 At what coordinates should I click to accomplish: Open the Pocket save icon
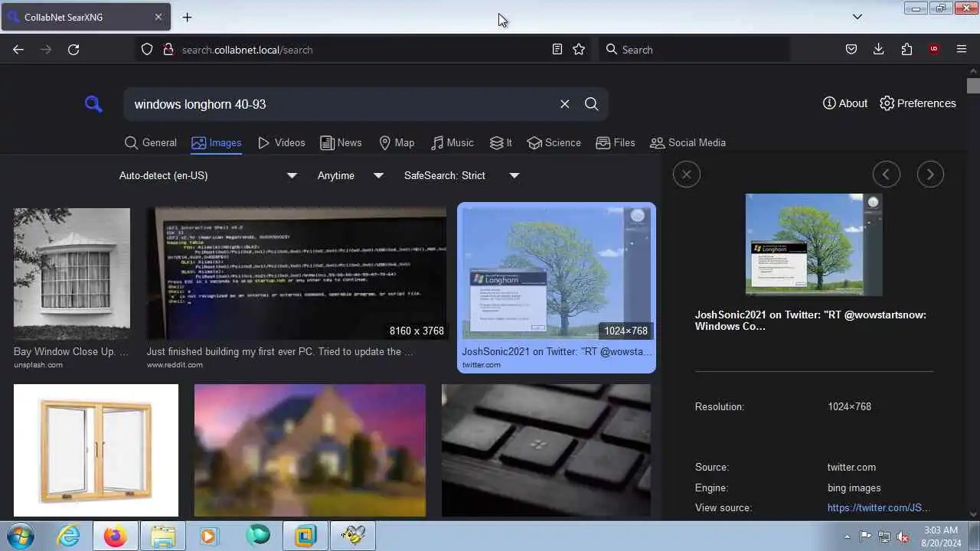click(851, 49)
